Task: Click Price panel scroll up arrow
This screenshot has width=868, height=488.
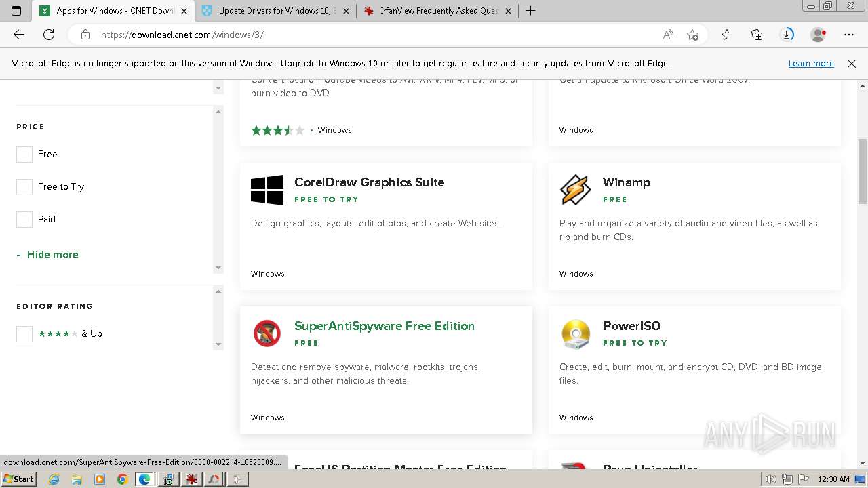Action: point(218,112)
